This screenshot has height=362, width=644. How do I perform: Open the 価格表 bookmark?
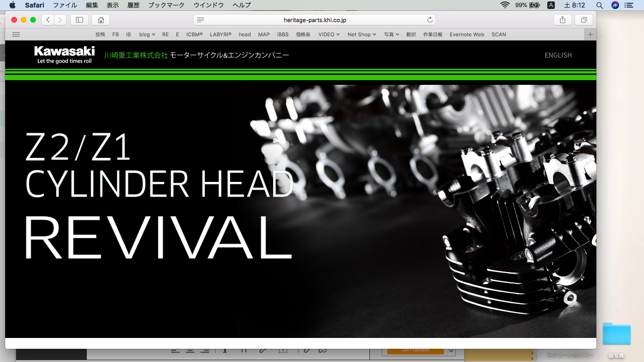[x=303, y=34]
